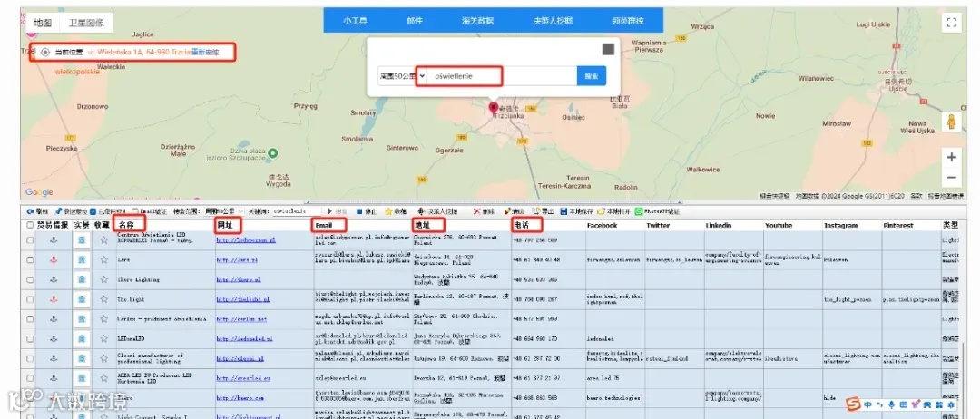Screen dimensions: 980x419
Task: Click the map zoom out minus button
Action: pos(951,178)
